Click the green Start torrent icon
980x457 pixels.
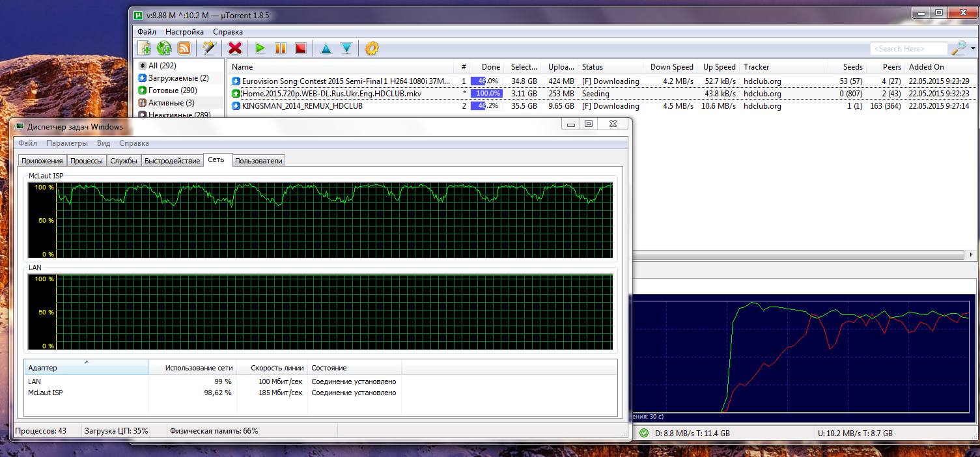coord(260,48)
